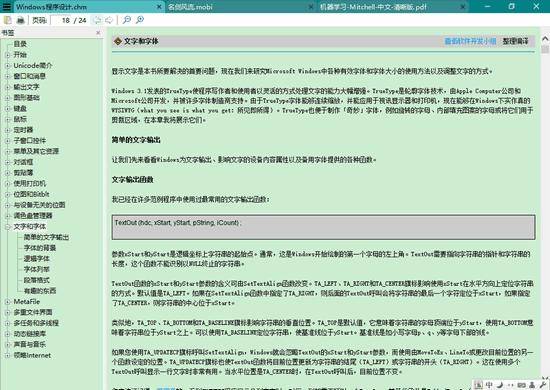550x390 pixels.
Task: Toggle the moon half-width icon
Action: point(500,385)
